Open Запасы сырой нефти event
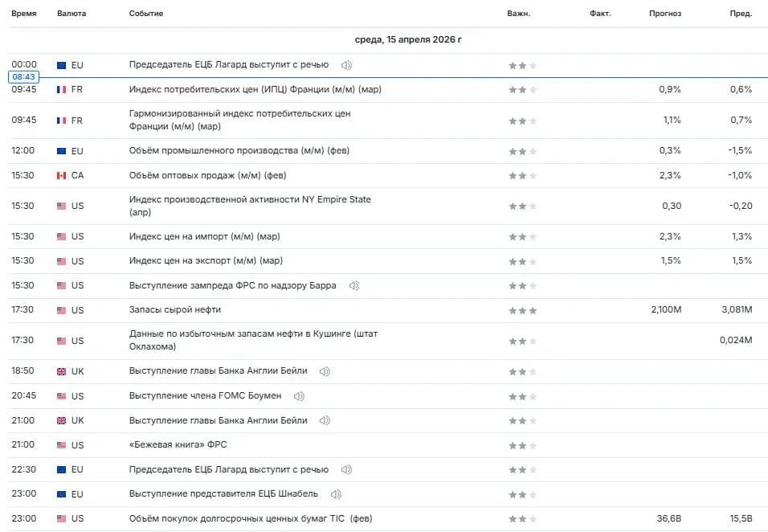The width and height of the screenshot is (768, 532). 175,309
